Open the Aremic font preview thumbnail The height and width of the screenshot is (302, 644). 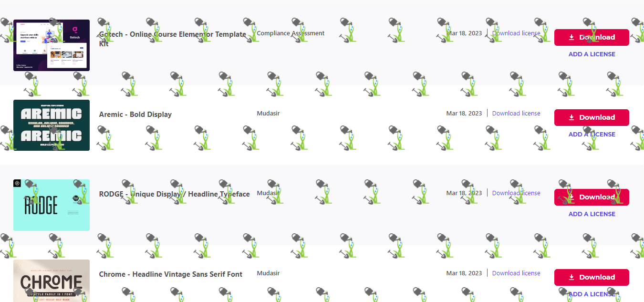point(52,125)
